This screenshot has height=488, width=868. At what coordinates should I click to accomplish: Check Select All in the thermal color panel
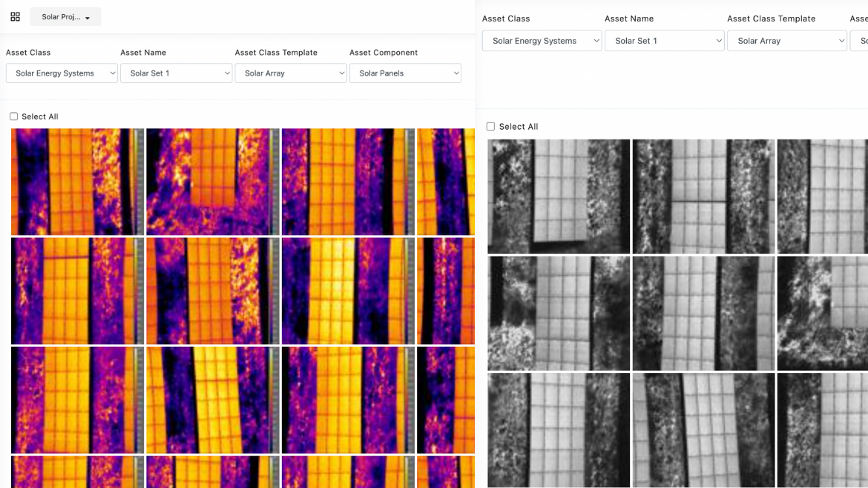pyautogui.click(x=14, y=116)
